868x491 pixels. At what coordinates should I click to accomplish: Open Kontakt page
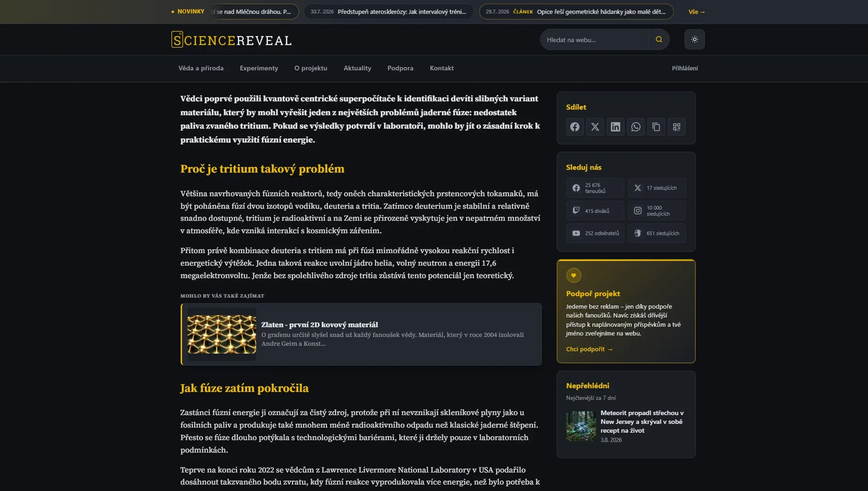441,68
